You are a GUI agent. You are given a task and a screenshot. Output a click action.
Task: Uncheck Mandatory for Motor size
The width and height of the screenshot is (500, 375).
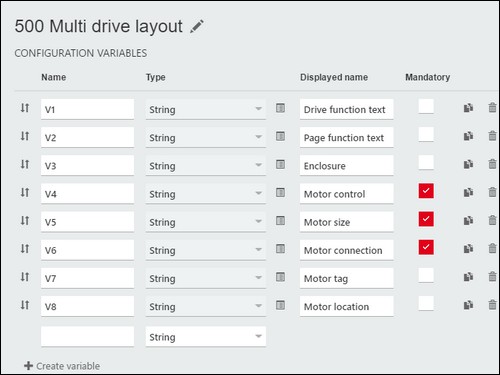click(426, 219)
